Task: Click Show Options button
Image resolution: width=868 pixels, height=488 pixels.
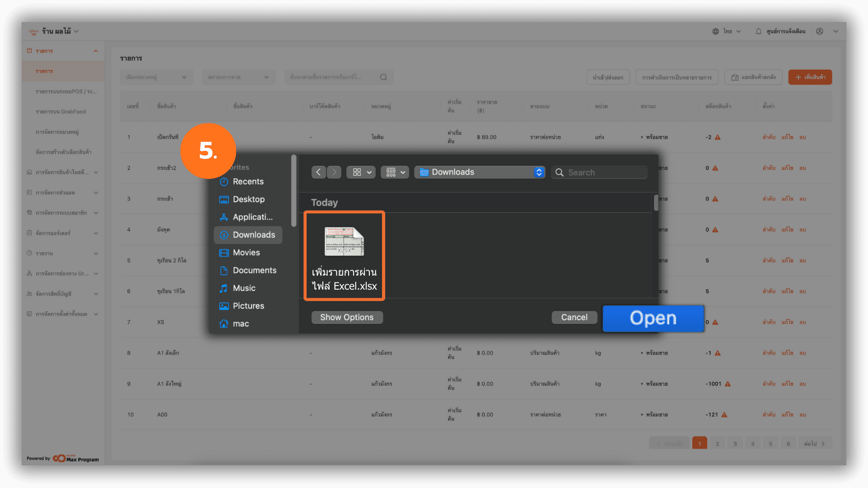Action: tap(347, 317)
